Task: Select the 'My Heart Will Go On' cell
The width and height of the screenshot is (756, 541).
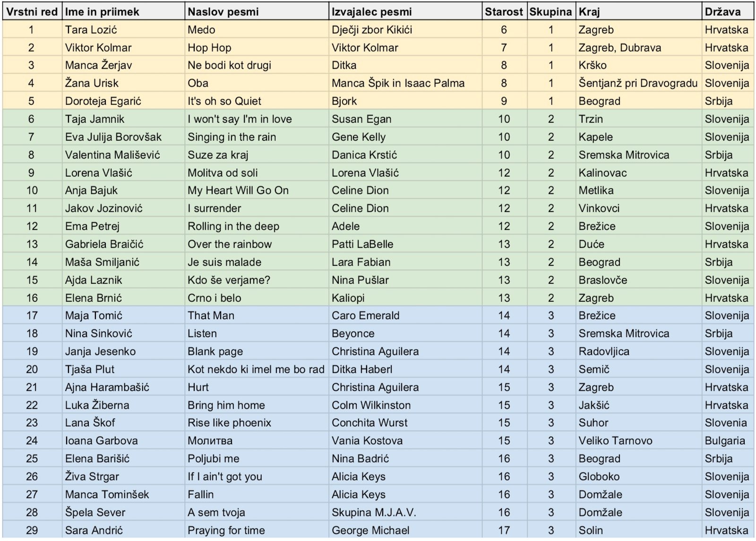Action: click(238, 190)
